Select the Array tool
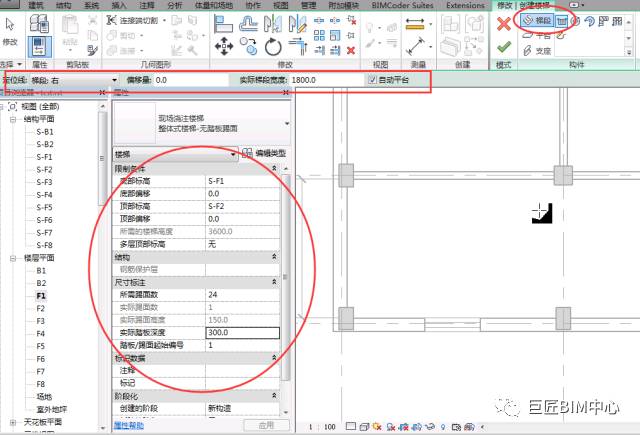Image resolution: width=640 pixels, height=435 pixels. (319, 36)
